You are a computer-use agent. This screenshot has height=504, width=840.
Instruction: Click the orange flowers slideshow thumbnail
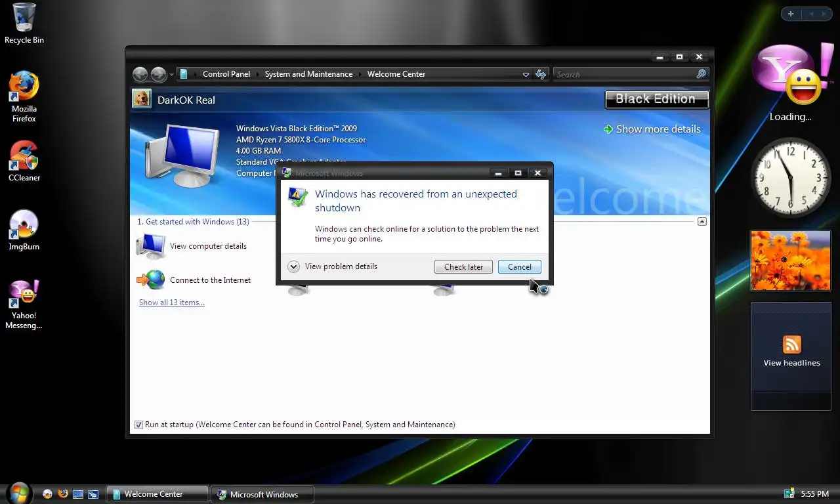click(x=791, y=261)
